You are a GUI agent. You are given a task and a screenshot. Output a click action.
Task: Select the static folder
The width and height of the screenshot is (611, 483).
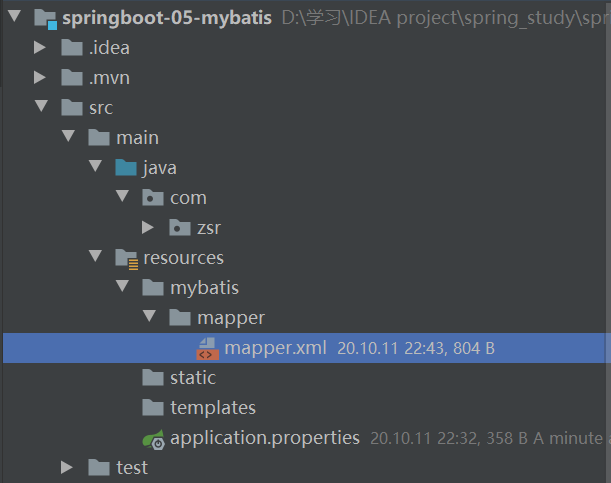[x=192, y=378]
